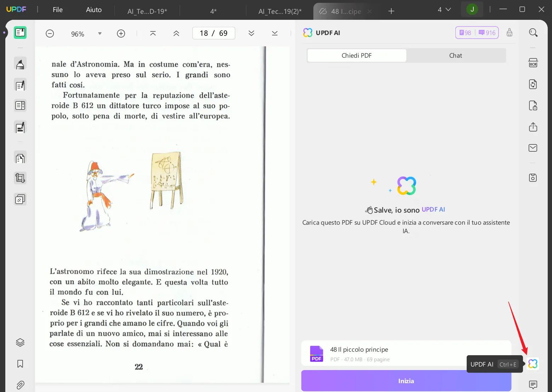Open the Convert PDF export icon
The width and height of the screenshot is (552, 392).
coord(533,84)
